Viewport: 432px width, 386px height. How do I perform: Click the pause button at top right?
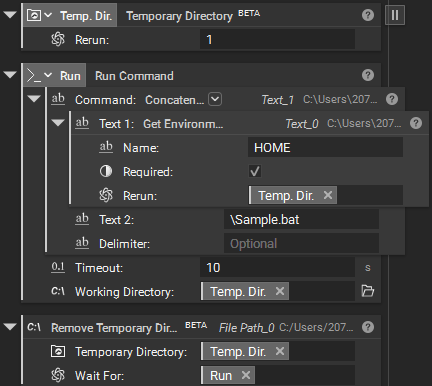tap(395, 15)
